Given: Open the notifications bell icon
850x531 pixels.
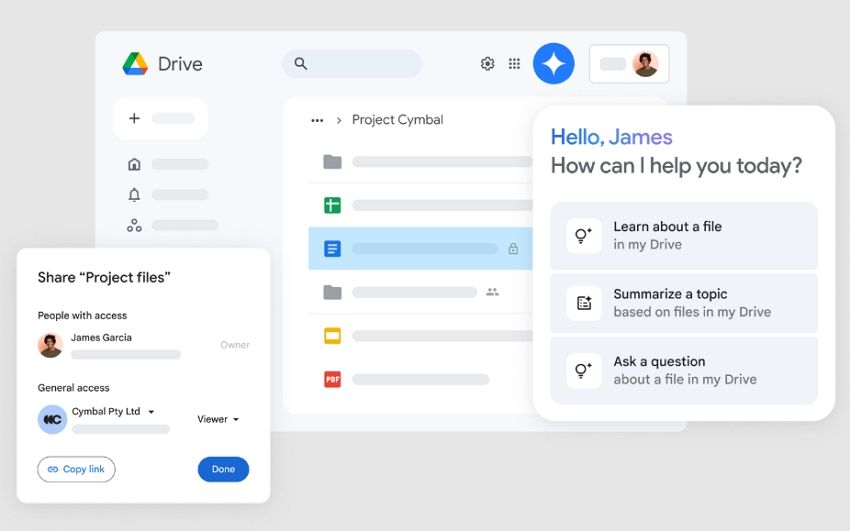Looking at the screenshot, I should click(x=134, y=195).
